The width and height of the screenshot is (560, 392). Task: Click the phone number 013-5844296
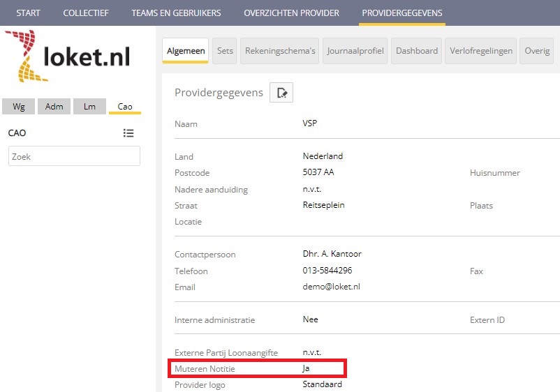coord(327,271)
